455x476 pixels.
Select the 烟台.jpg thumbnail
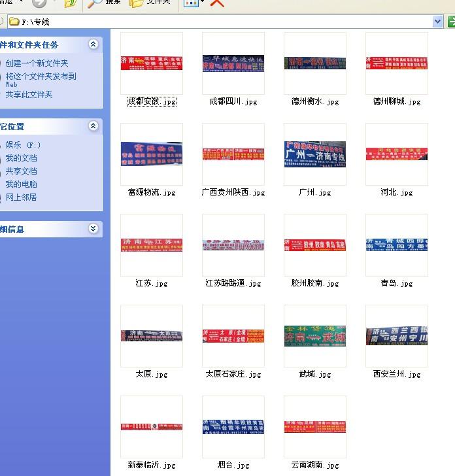233,426
